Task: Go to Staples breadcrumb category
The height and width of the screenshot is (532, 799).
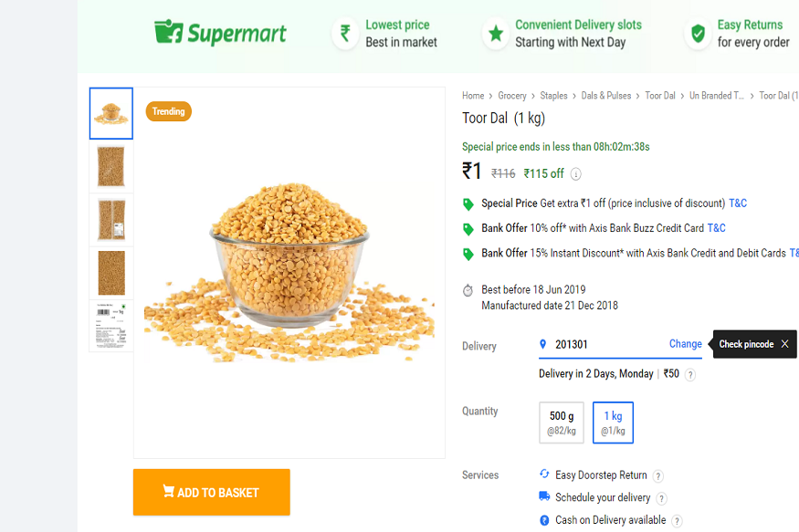Action: (x=553, y=96)
